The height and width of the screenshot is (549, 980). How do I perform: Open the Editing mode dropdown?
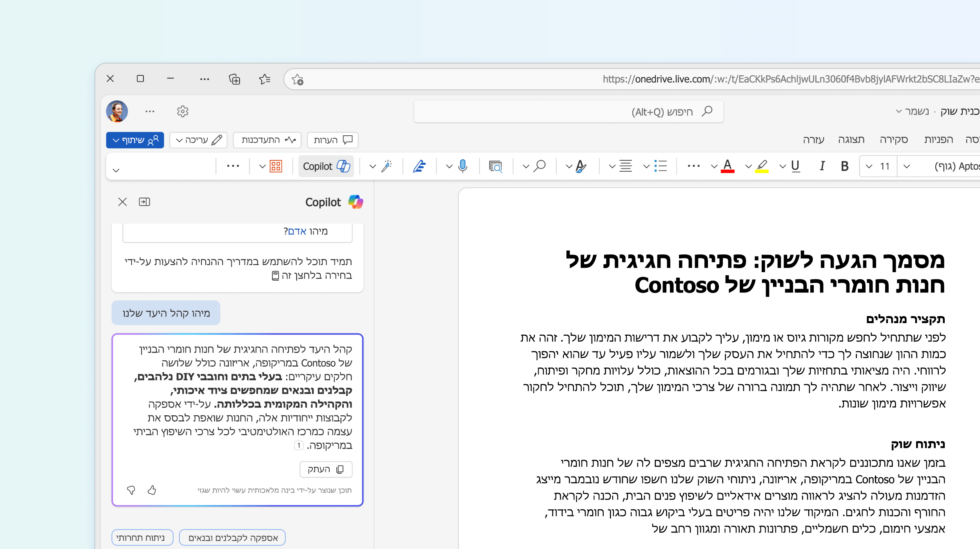(199, 140)
